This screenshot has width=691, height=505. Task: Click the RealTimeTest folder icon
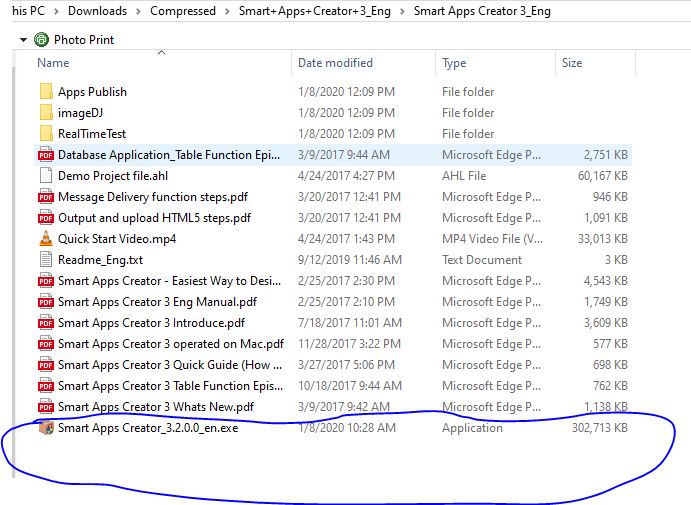[x=46, y=134]
